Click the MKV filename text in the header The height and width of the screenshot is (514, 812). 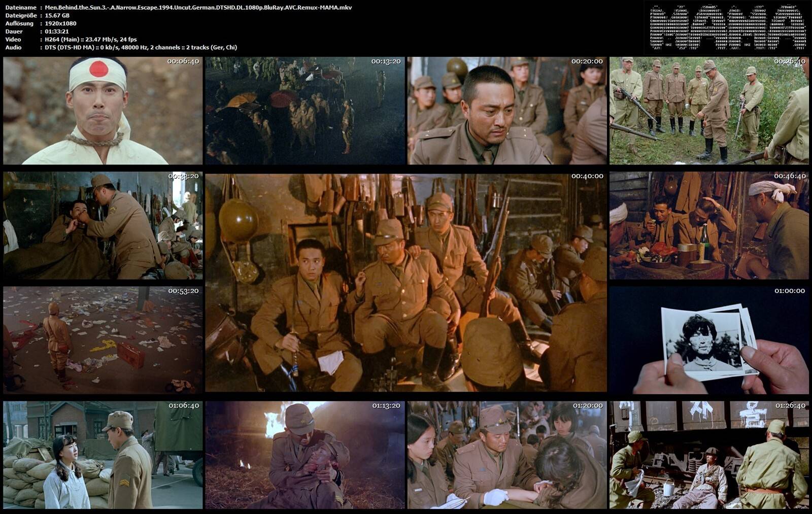pos(198,8)
